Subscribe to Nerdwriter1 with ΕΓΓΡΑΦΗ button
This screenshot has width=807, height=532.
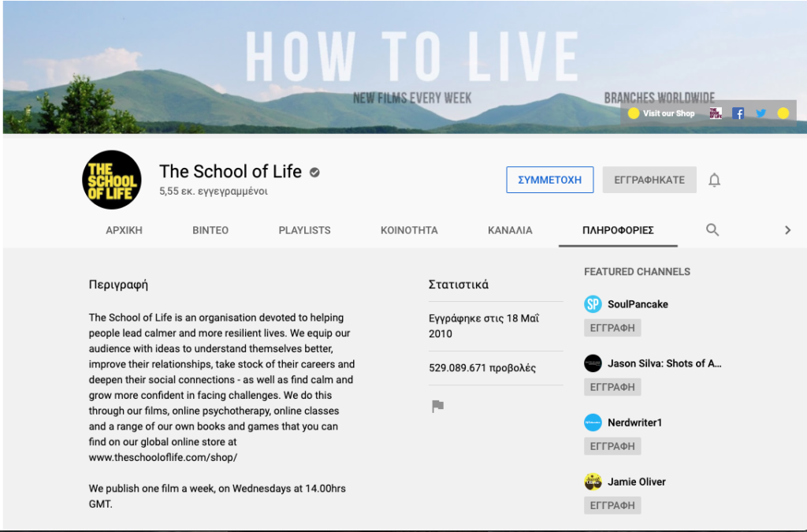click(x=612, y=446)
